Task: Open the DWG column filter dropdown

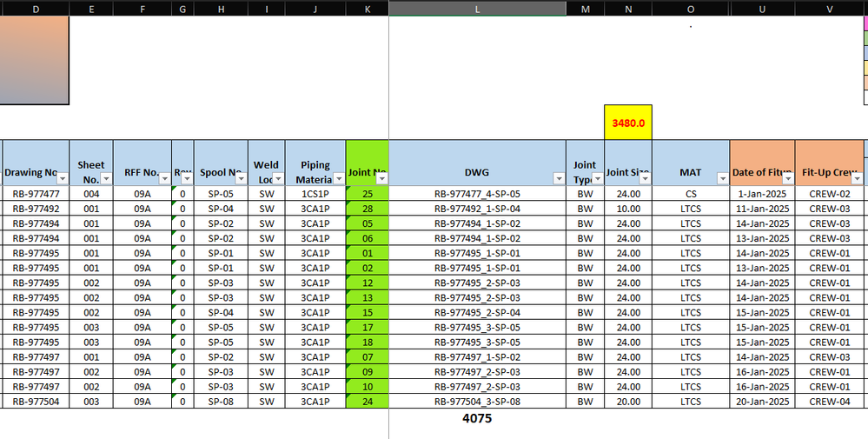Action: [x=559, y=179]
